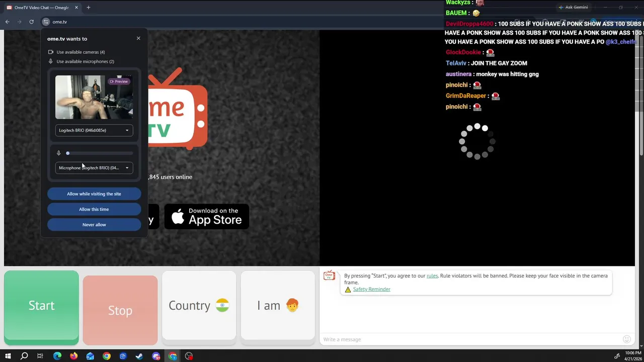
Task: Click username TelAviv in stream chat
Action: coord(456,63)
